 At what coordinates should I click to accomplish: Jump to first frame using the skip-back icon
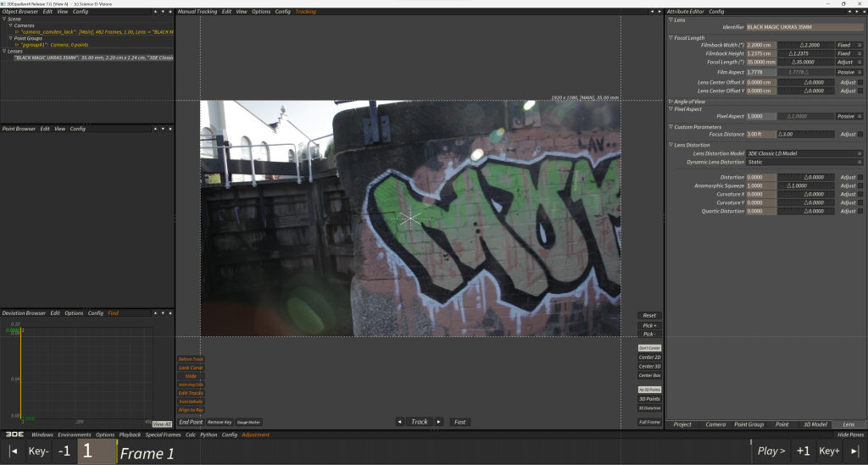click(x=14, y=451)
